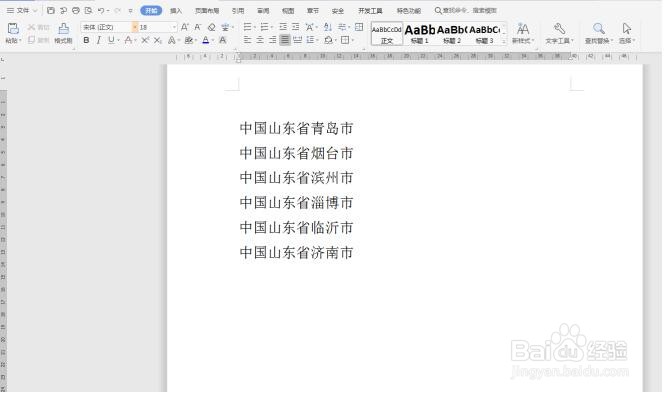Undo the last action
Image resolution: width=666 pixels, height=395 pixels.
tap(101, 10)
